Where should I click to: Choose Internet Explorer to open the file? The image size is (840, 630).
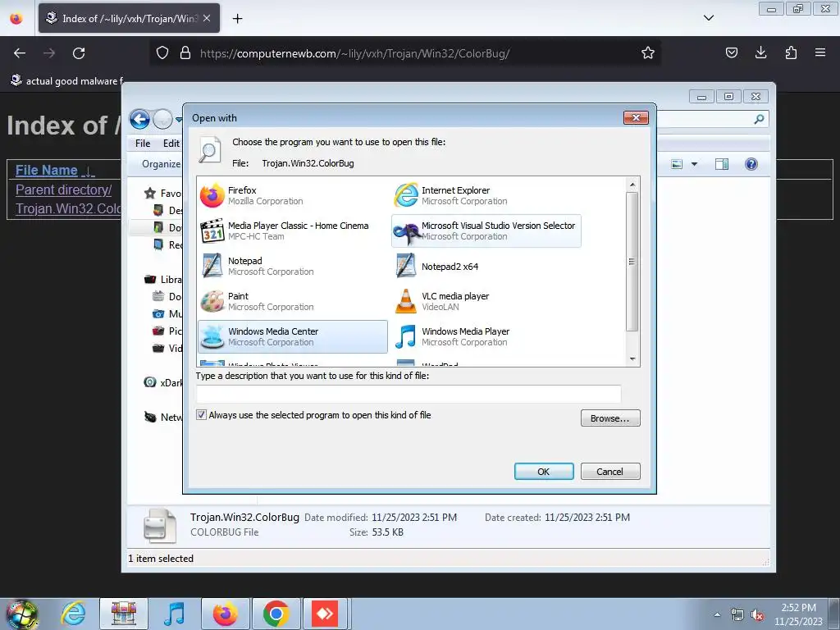[x=486, y=195]
